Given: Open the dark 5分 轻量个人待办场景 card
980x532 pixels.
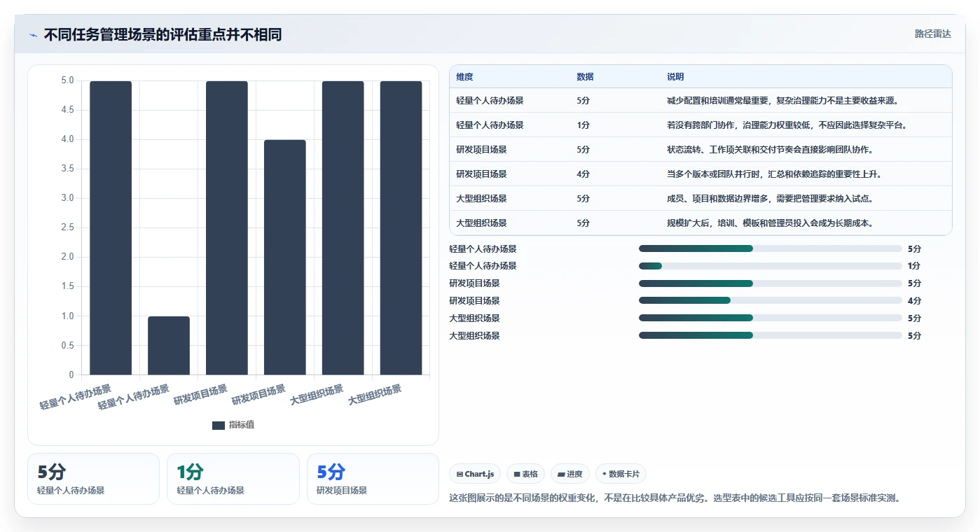Looking at the screenshot, I should pos(93,479).
